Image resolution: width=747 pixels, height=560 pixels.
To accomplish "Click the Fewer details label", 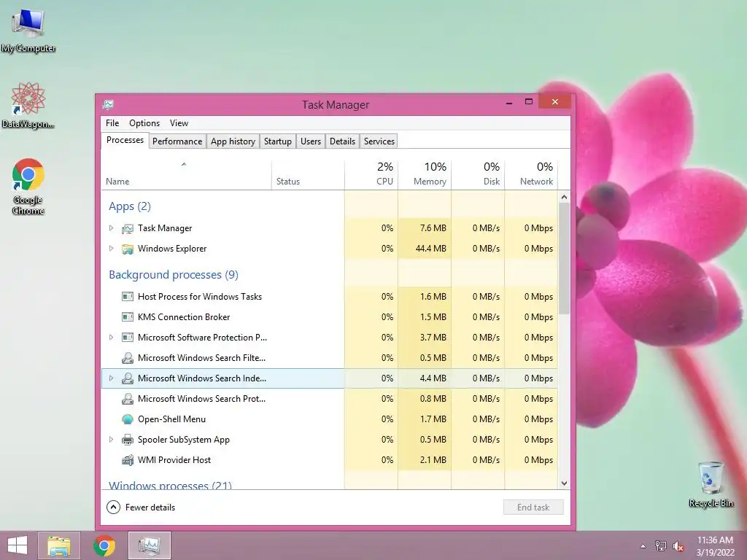I will [x=150, y=507].
